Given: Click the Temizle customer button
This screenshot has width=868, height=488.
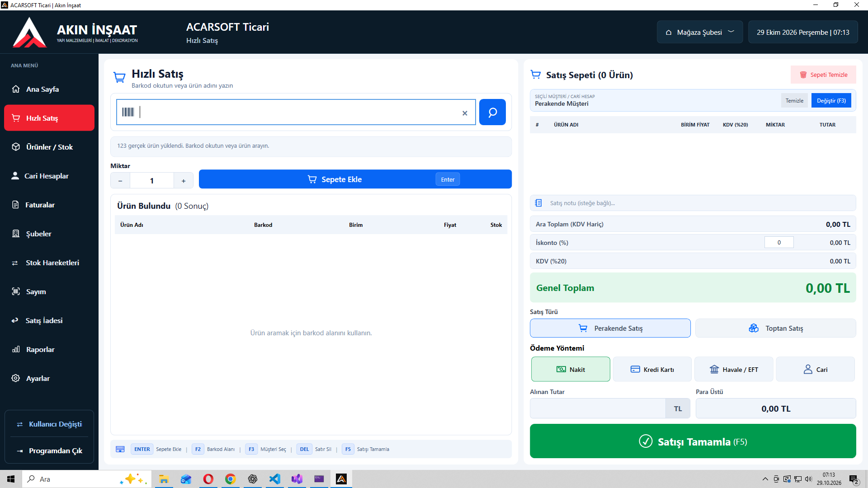Looking at the screenshot, I should [794, 100].
